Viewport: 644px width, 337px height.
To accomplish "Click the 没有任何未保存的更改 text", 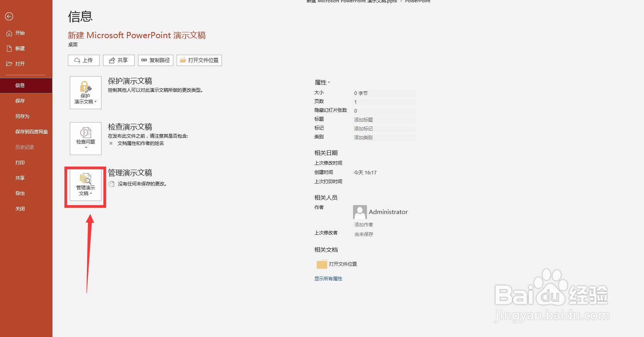I will click(x=142, y=184).
